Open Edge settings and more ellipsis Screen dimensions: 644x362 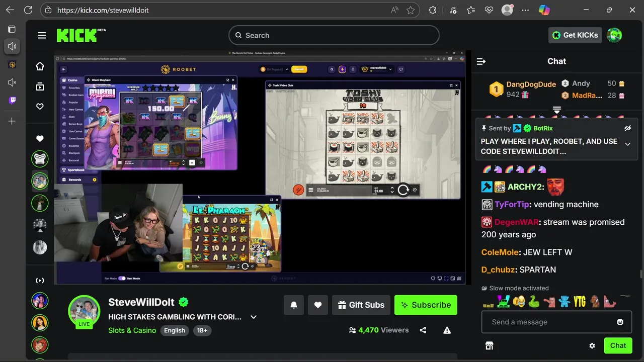(526, 10)
